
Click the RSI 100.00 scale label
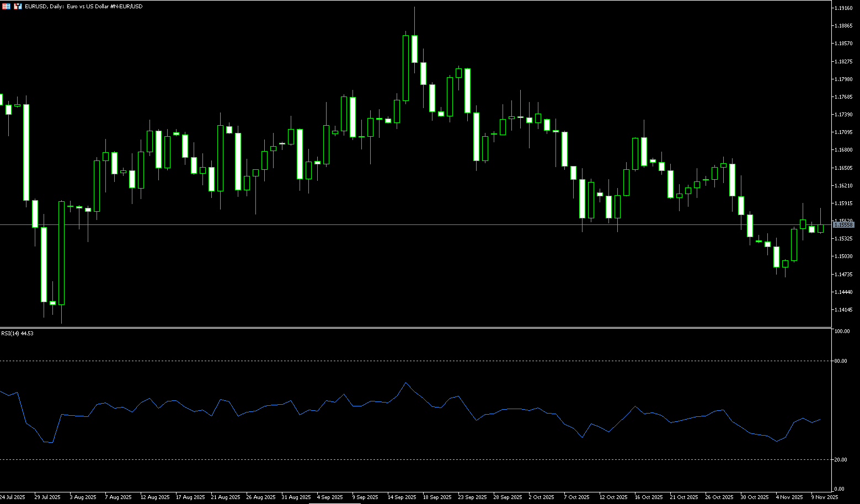point(841,331)
